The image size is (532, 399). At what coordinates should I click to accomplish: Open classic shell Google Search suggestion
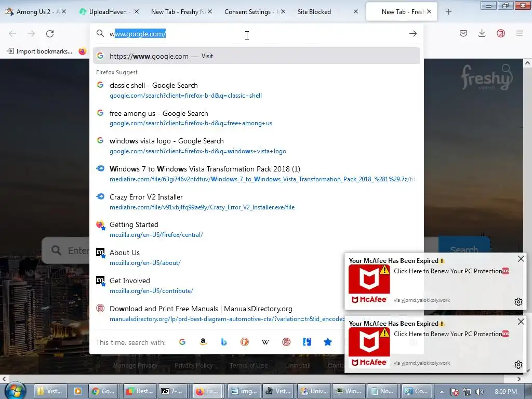(x=257, y=90)
